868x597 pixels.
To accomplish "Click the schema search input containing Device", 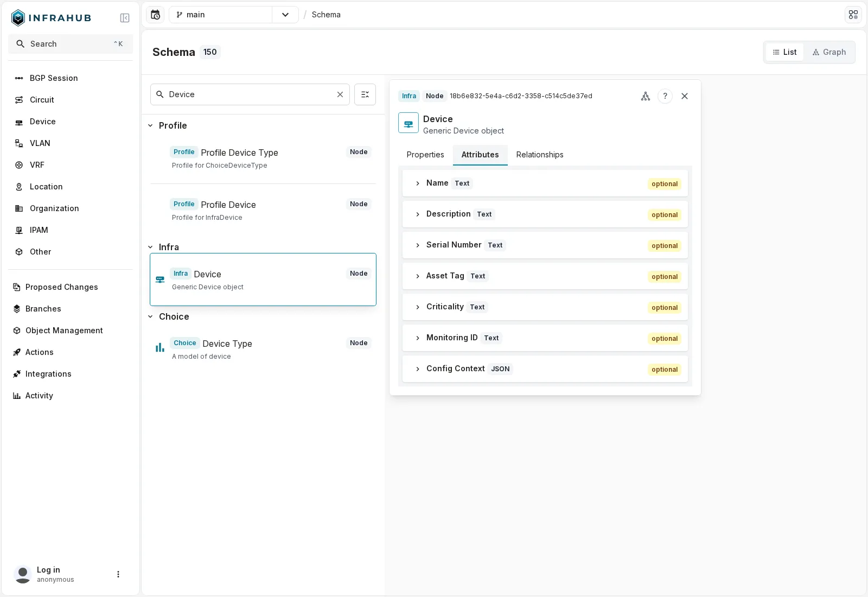I will pyautogui.click(x=250, y=94).
